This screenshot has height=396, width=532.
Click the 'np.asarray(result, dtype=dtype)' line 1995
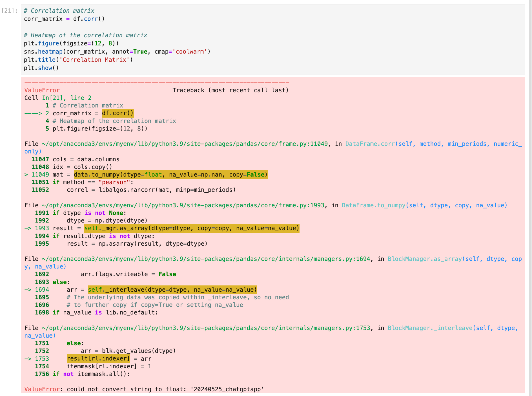pos(121,244)
